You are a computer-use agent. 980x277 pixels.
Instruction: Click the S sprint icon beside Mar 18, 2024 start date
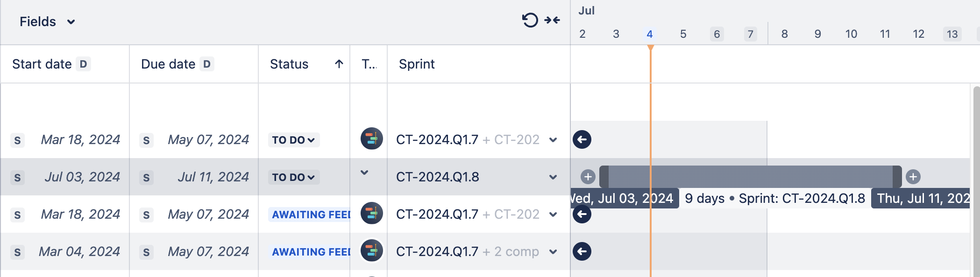(17, 139)
